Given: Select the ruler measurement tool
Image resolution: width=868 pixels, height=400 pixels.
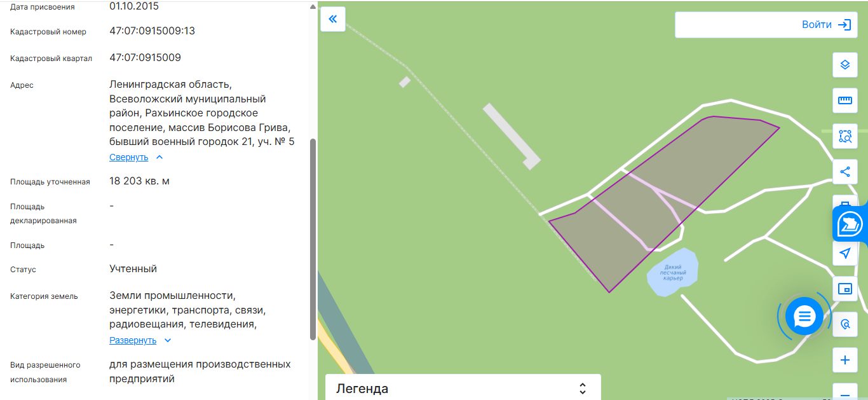Looking at the screenshot, I should click(x=844, y=100).
